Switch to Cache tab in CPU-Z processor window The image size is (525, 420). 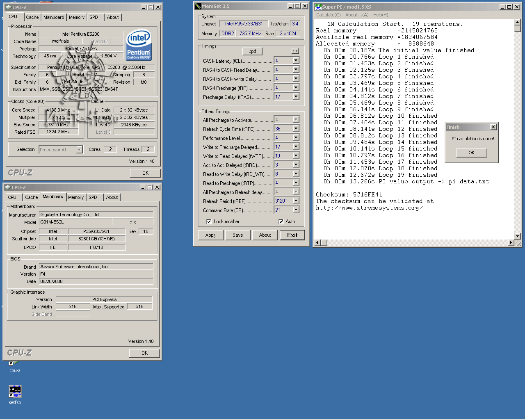pyautogui.click(x=32, y=17)
